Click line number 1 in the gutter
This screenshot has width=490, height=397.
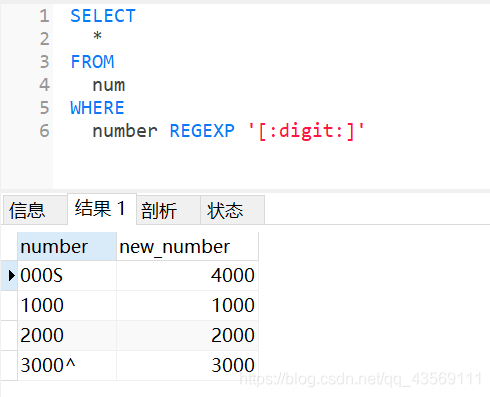tap(44, 16)
